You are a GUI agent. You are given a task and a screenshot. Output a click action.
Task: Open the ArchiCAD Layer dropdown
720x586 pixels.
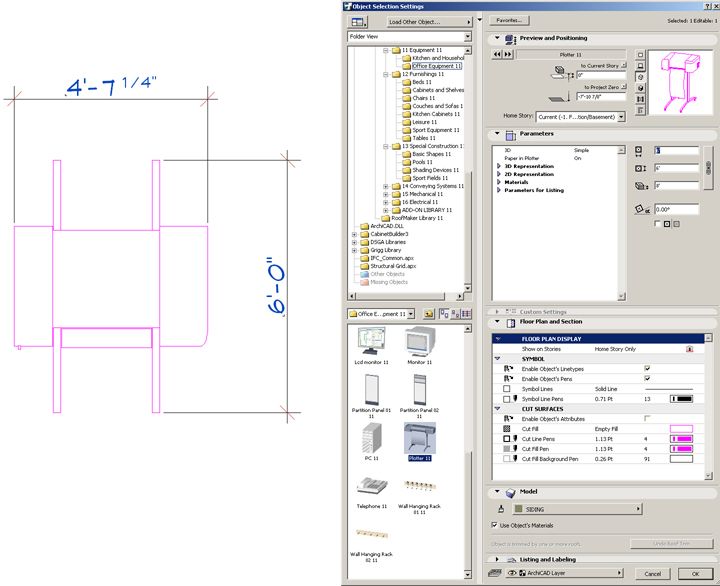pyautogui.click(x=564, y=573)
